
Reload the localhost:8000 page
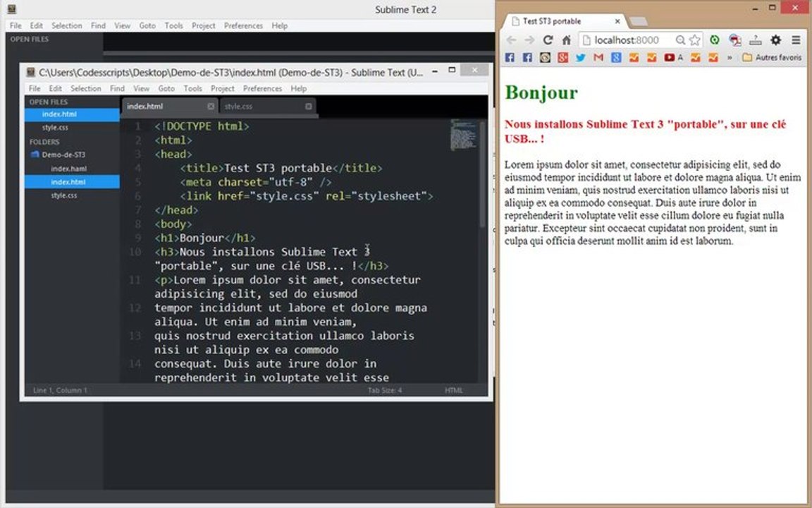coord(548,40)
